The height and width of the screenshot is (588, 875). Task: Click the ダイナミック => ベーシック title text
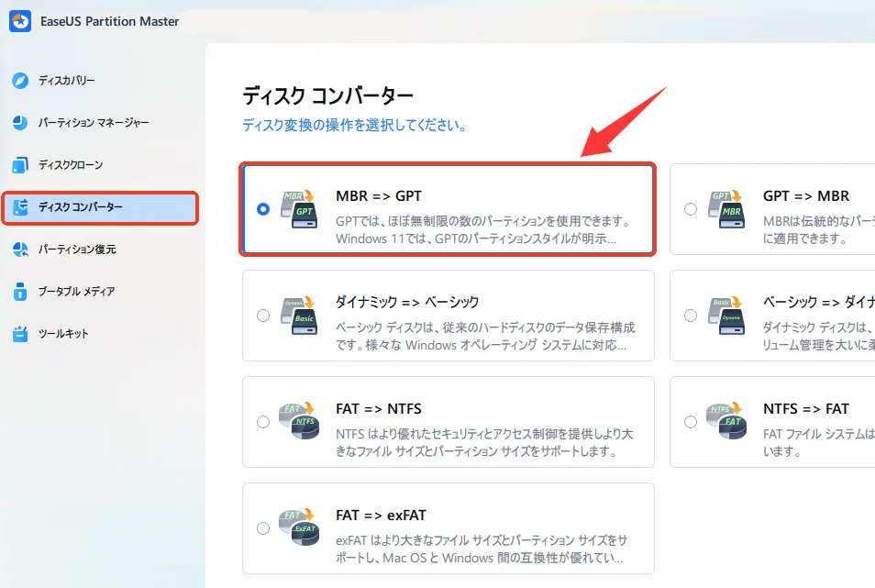pos(407,303)
